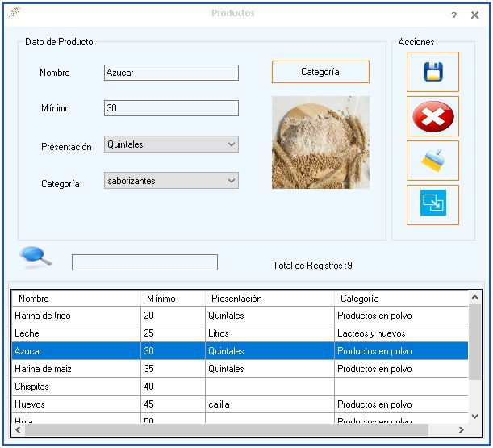
Task: Click the help question mark icon
Action: point(453,15)
